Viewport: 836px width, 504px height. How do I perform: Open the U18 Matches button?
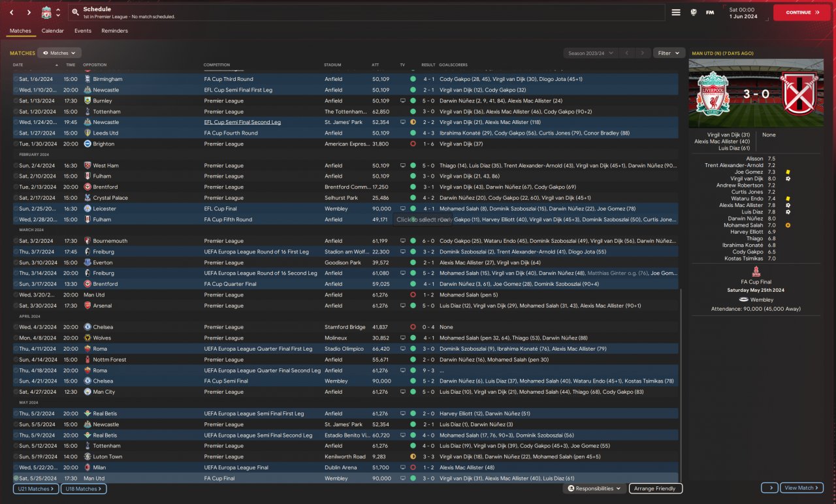coord(84,488)
